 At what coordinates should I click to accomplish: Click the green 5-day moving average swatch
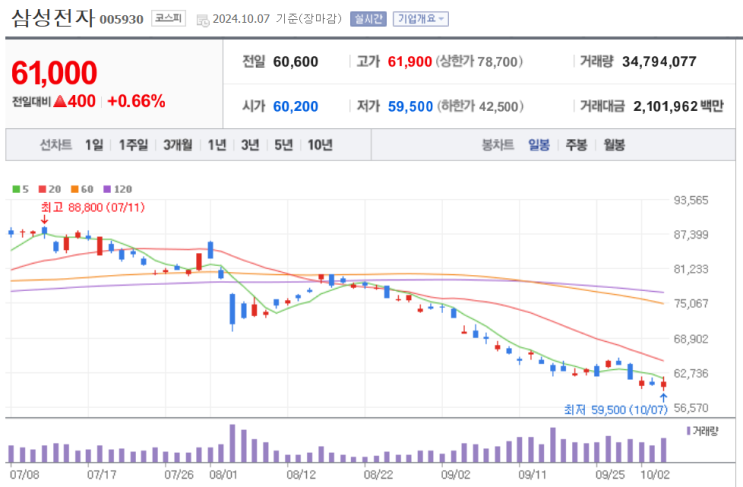(16, 189)
